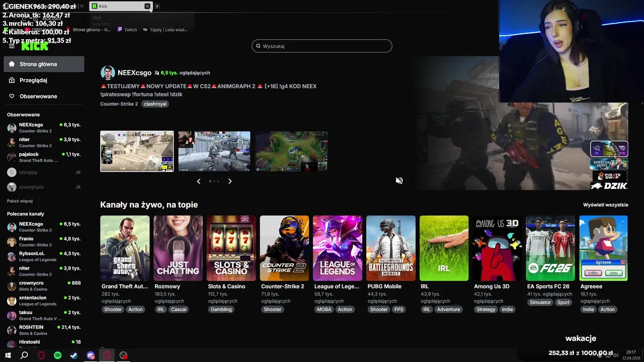This screenshot has width=644, height=362.
Task: Click Indie tag under Agreeee
Action: 588,310
